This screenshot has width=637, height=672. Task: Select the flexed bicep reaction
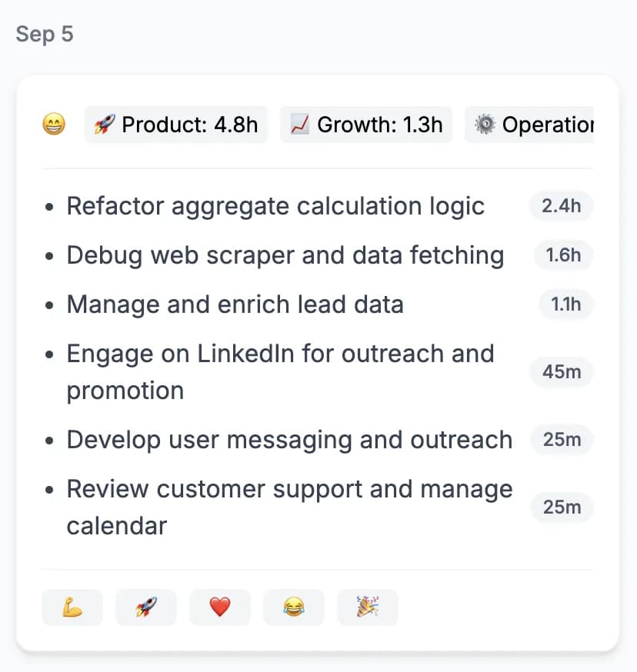72,607
